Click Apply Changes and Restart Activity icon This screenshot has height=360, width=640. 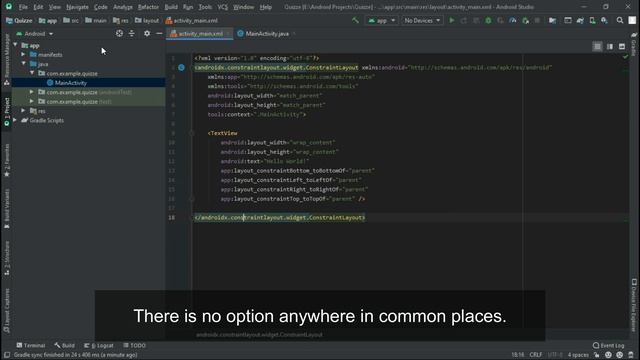click(x=464, y=20)
